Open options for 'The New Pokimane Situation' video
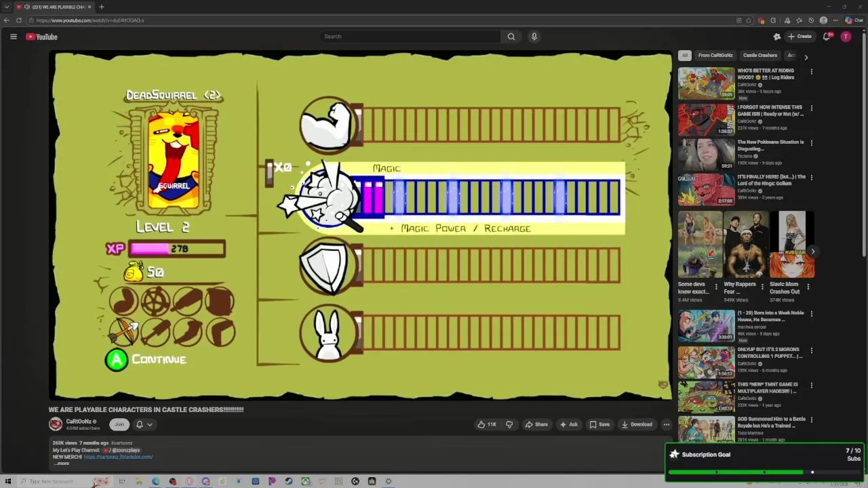The height and width of the screenshot is (488, 868). tap(811, 143)
